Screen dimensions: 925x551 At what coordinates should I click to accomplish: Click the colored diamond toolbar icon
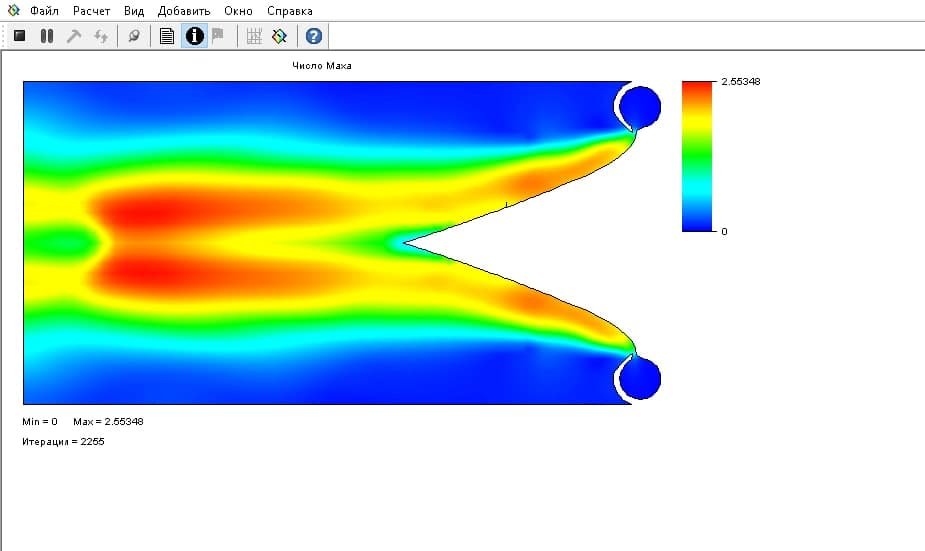pos(279,36)
